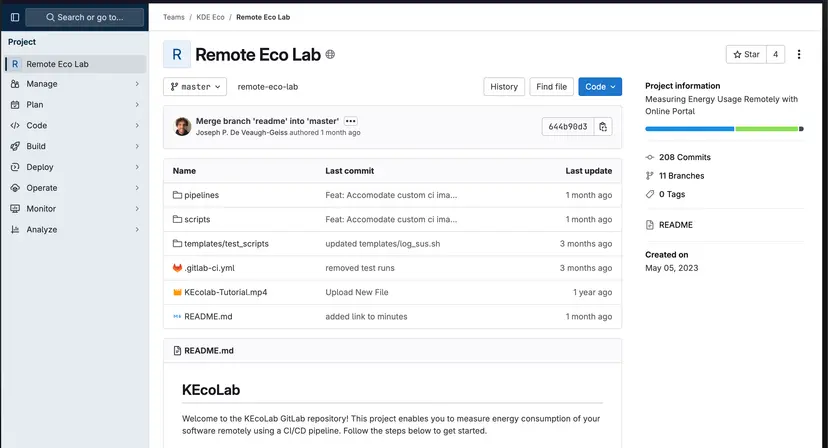Image resolution: width=828 pixels, height=448 pixels.
Task: Copy commit SHA clipboard icon
Action: tap(603, 127)
